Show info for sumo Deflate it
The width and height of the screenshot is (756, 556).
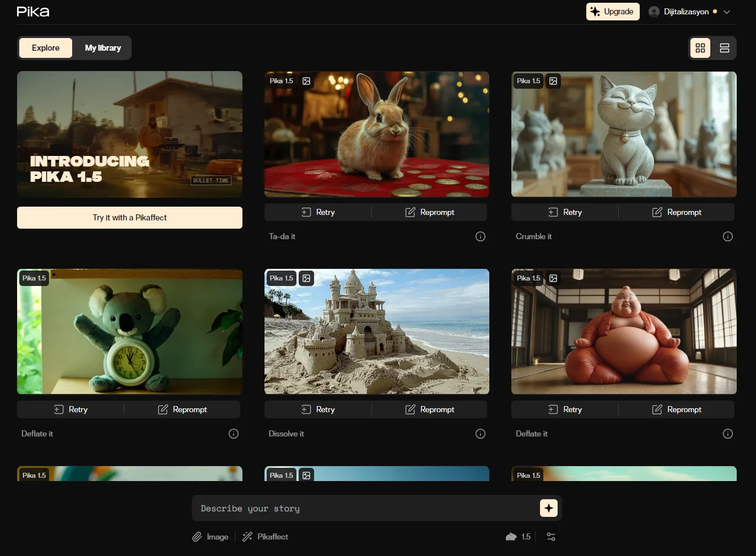728,434
